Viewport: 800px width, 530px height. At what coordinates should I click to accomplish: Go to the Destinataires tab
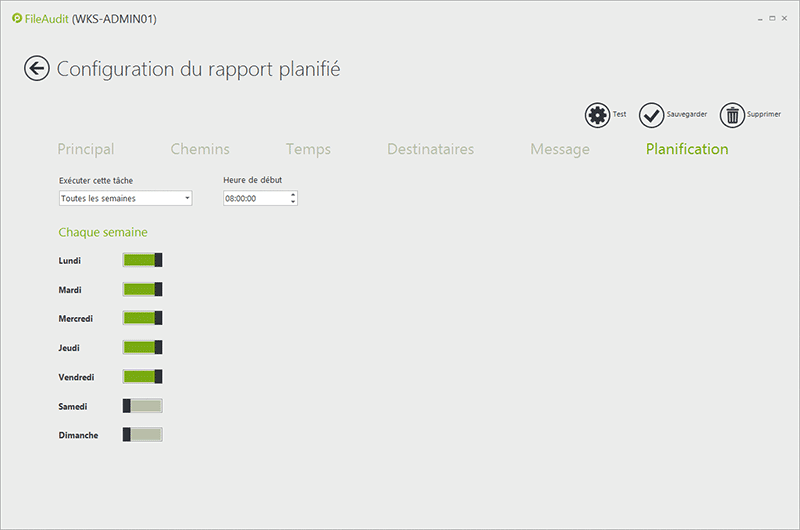430,149
